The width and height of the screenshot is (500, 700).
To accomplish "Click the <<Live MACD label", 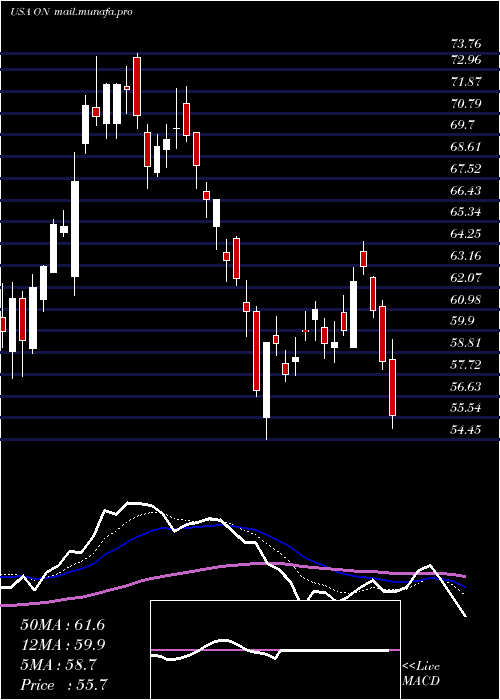I will 421,674.
